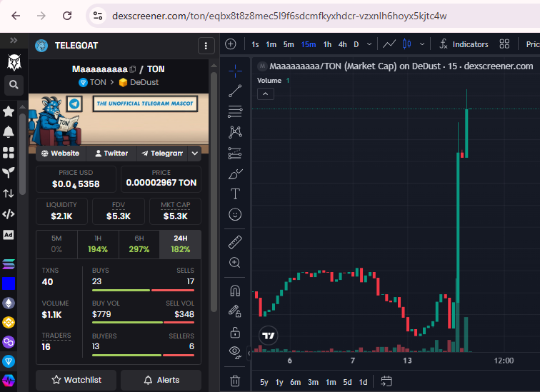Open the TELEGOAT three-dot options menu
This screenshot has width=540, height=392.
coord(206,46)
